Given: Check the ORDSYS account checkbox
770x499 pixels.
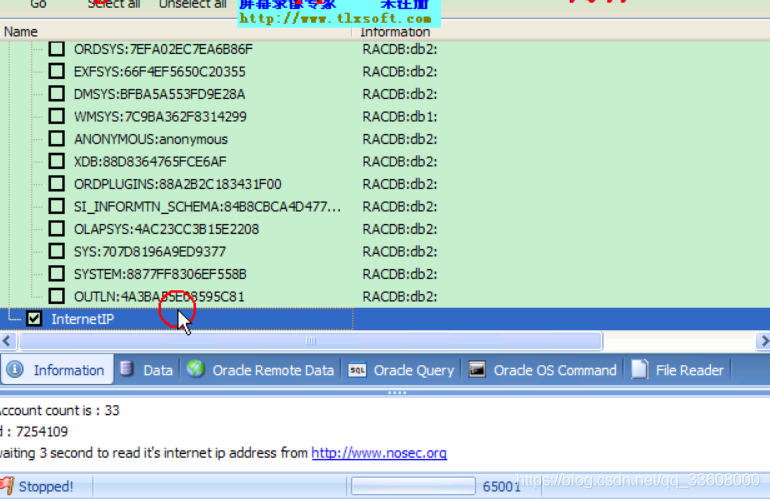Looking at the screenshot, I should tap(56, 49).
